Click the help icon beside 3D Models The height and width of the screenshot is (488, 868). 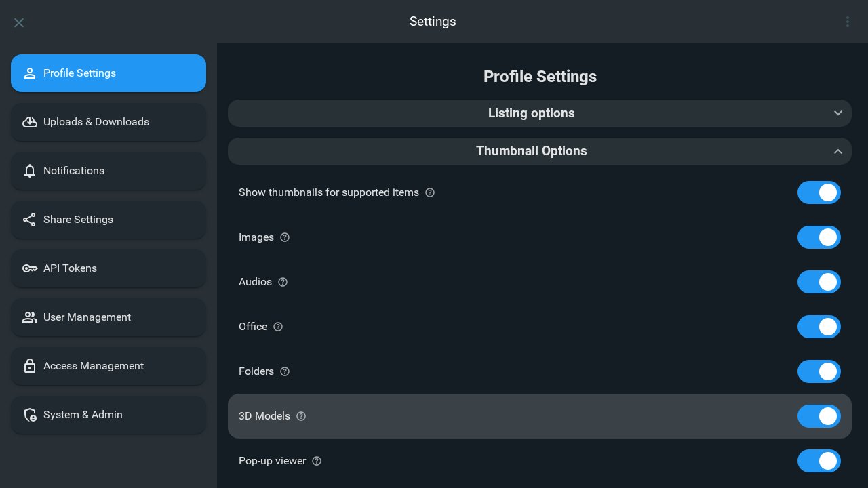point(301,416)
